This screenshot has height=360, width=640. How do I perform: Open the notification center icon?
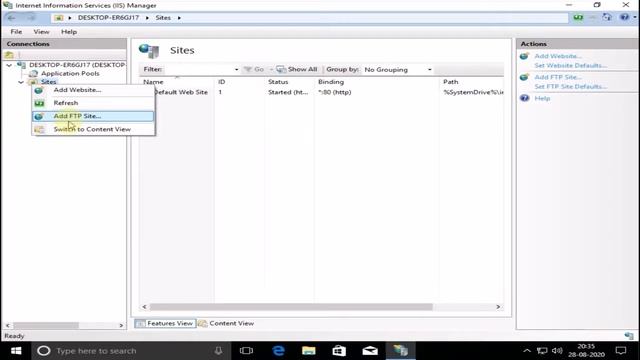click(x=621, y=351)
